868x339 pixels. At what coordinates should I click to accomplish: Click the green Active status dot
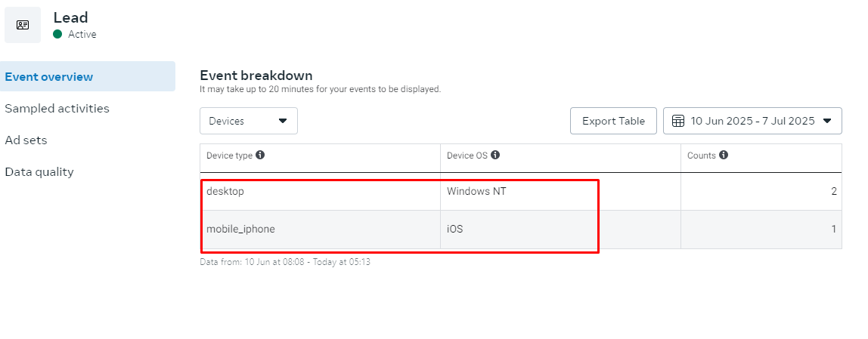(57, 34)
